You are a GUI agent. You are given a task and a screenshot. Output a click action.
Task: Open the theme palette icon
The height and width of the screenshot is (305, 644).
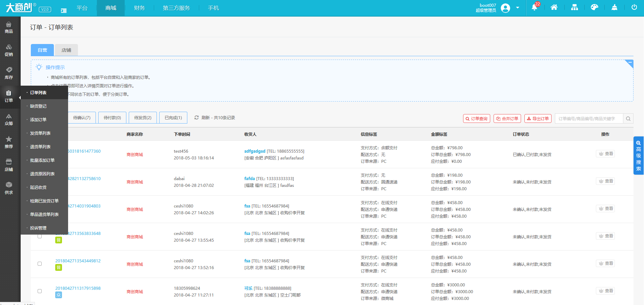click(594, 7)
